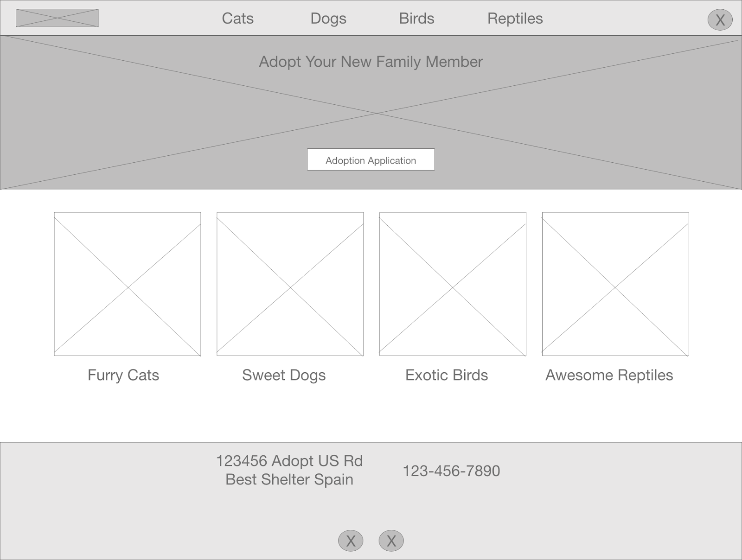Image resolution: width=742 pixels, height=560 pixels.
Task: Click the Awesome Reptiles image placeholder
Action: [x=615, y=285]
